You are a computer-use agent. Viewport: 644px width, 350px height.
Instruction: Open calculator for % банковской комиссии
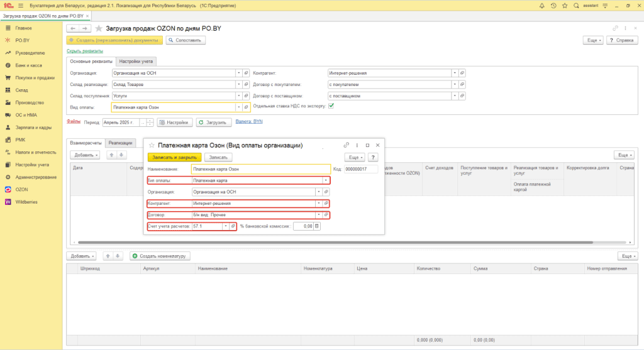[317, 226]
